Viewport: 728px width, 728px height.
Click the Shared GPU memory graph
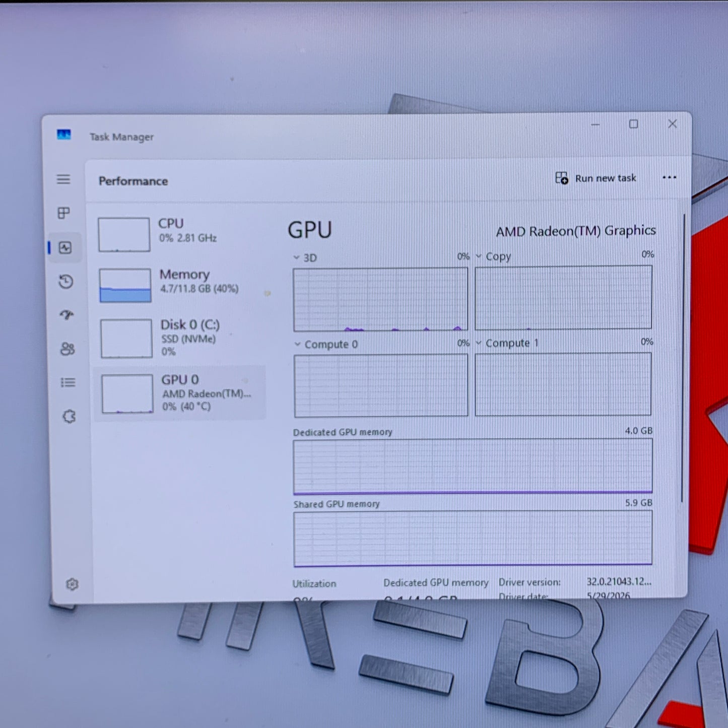(x=473, y=539)
